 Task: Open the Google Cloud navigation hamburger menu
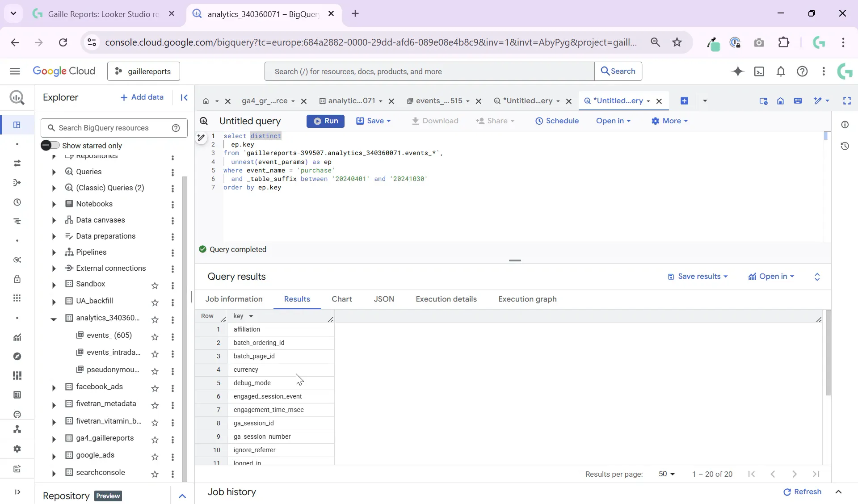pos(15,71)
